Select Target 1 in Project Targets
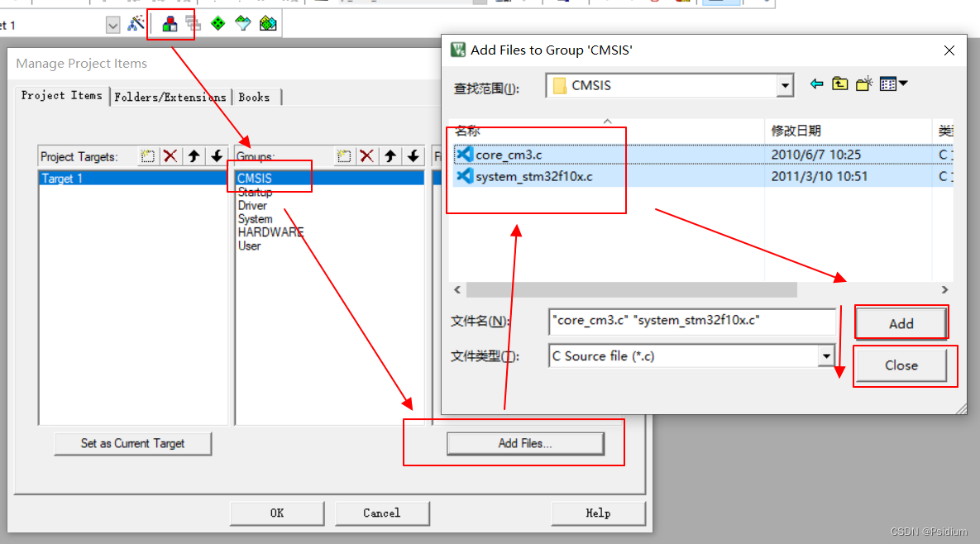This screenshot has height=544, width=980. pos(132,179)
